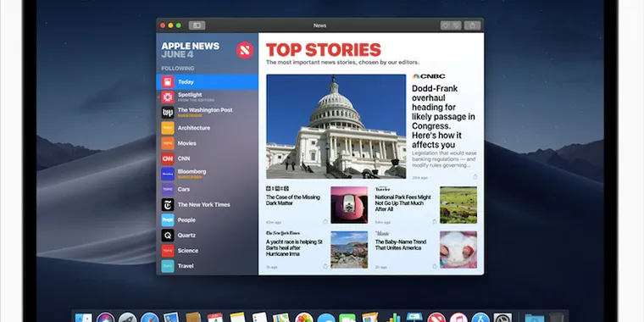
Task: Select the Architecture topic
Action: [207, 128]
